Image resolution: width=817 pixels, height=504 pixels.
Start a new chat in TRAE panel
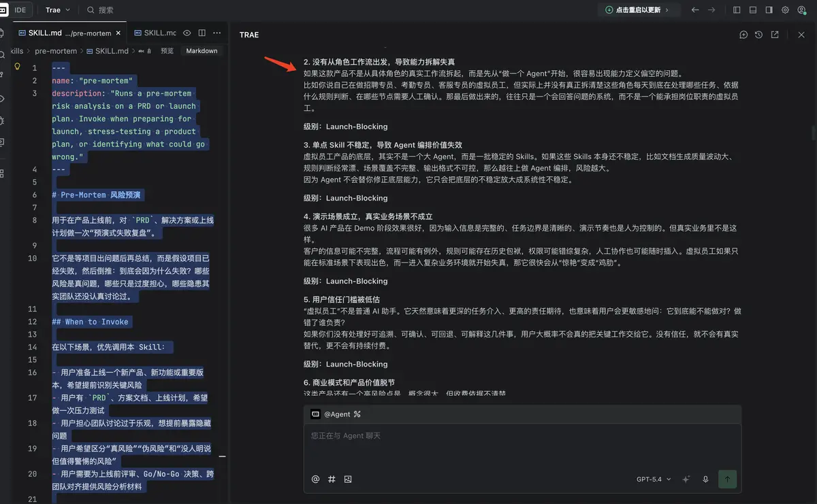(x=743, y=35)
